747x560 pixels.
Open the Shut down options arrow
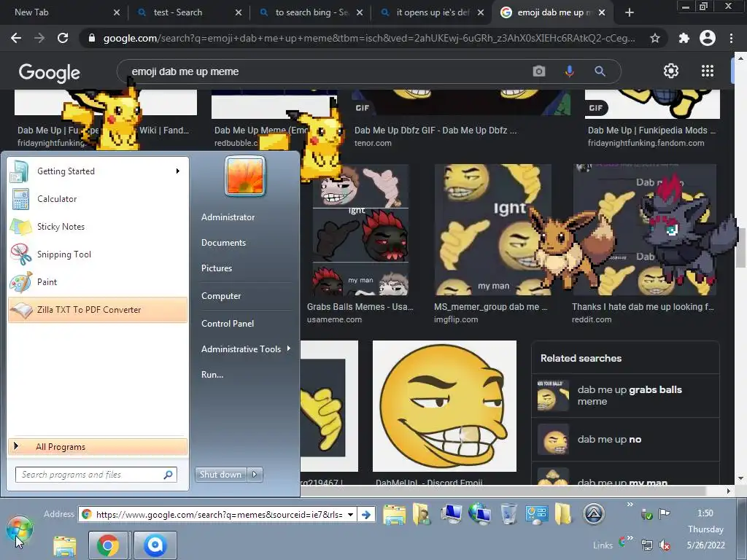tap(255, 474)
